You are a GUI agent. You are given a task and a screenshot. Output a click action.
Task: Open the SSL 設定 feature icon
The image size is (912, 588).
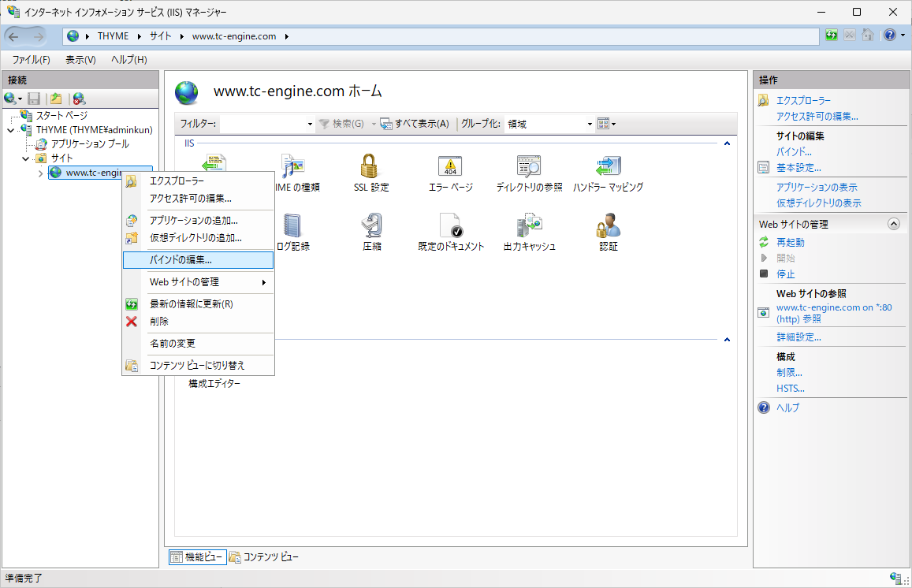[x=371, y=173]
